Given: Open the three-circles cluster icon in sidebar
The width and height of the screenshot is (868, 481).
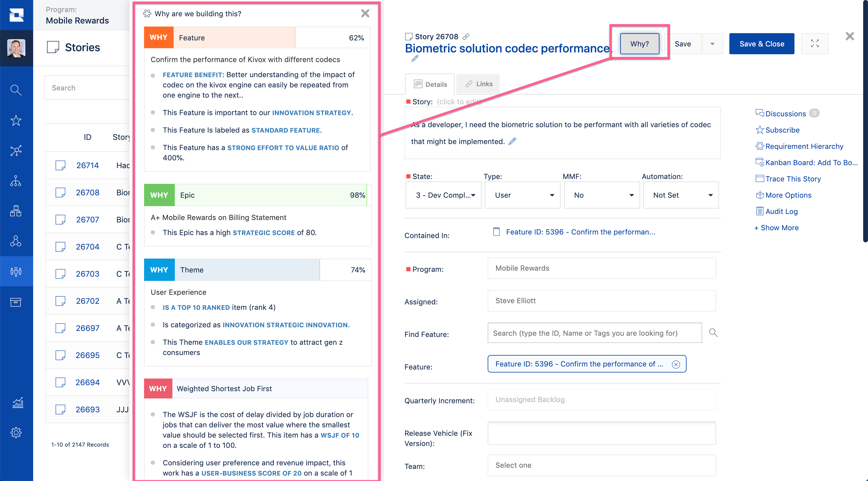Looking at the screenshot, I should coord(16,241).
